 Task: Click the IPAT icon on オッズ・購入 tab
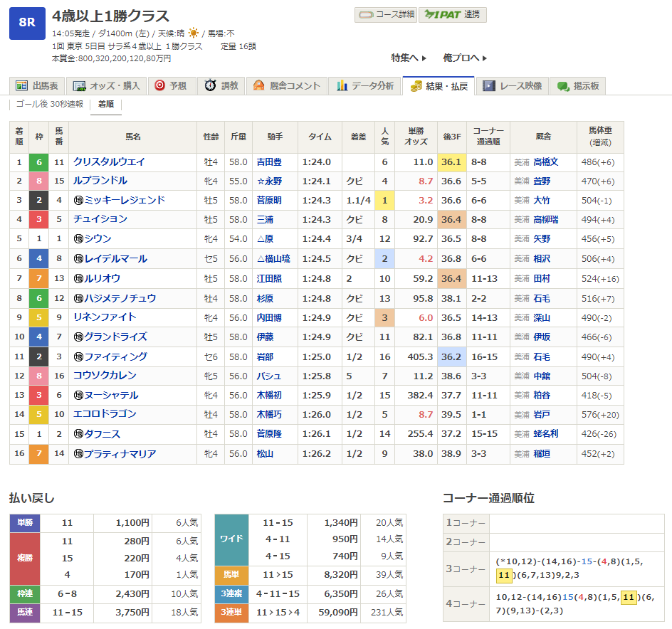(x=80, y=85)
